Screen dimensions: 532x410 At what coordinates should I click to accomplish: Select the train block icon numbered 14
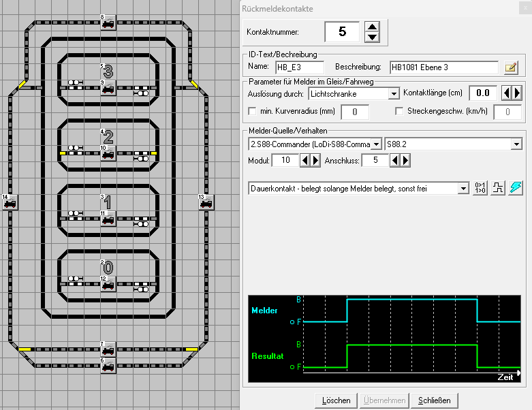pyautogui.click(x=10, y=202)
